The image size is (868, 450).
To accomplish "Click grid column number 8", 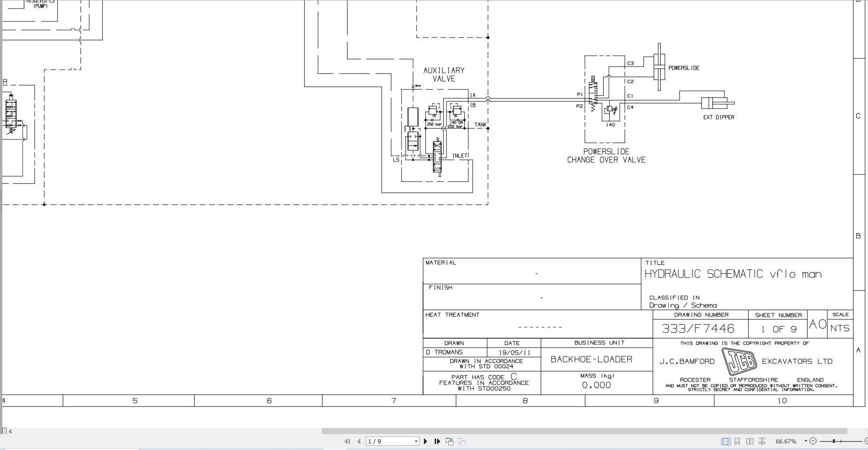I will tap(525, 401).
